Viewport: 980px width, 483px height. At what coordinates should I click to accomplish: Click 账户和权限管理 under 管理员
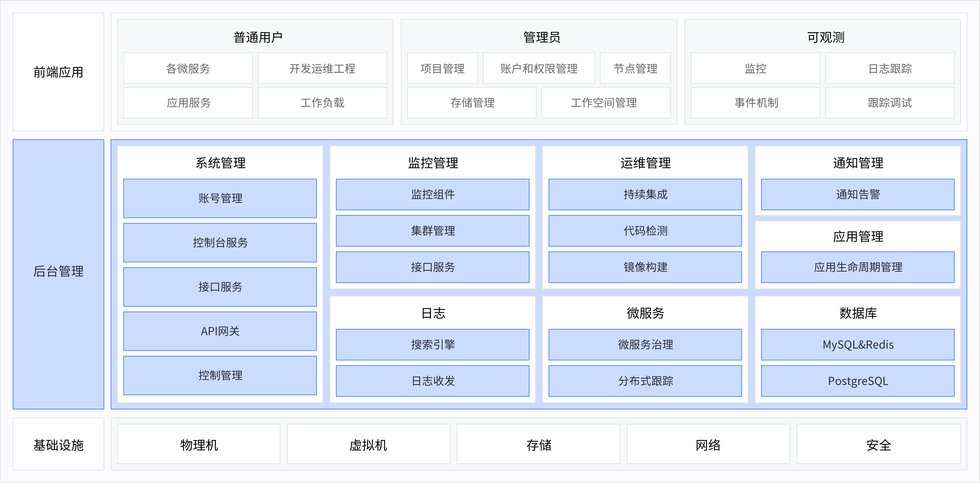tap(539, 68)
